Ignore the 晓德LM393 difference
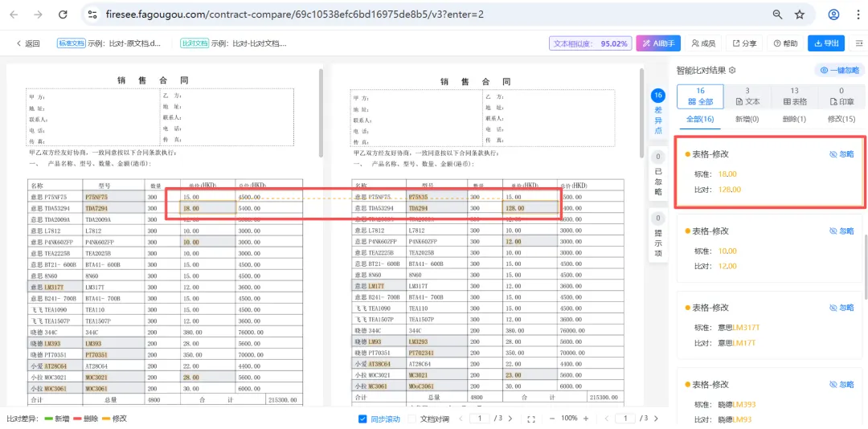 (841, 384)
